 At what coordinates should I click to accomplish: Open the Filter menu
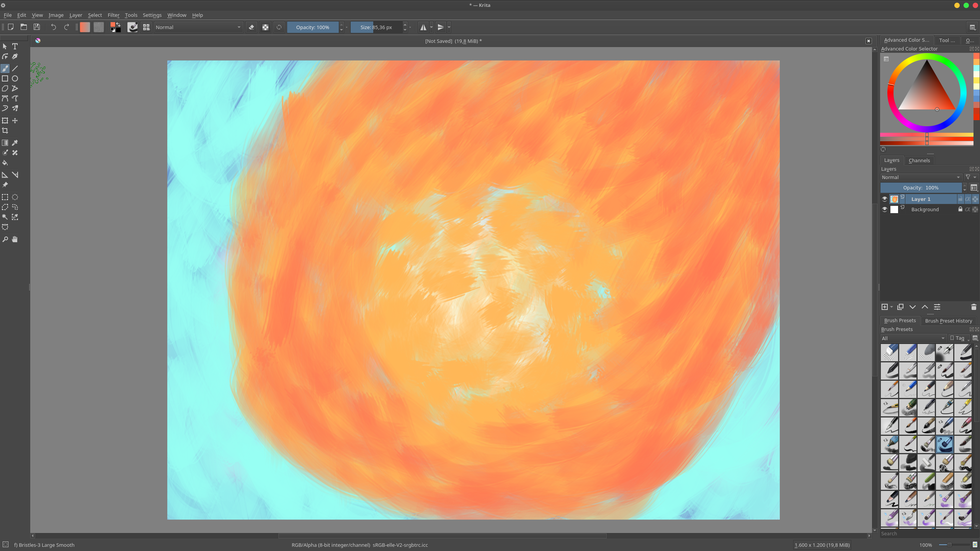(113, 15)
